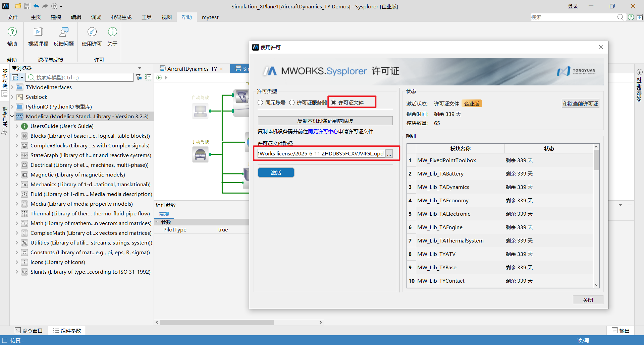Screen dimensions: 644x345
Task: Click the redo arrow icon
Action: click(45, 6)
